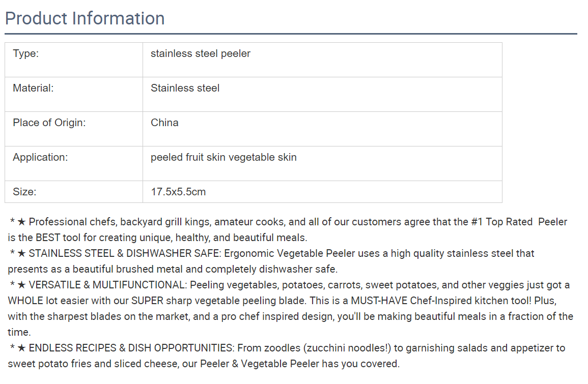This screenshot has width=588, height=384.
Task: Click the #1 Top Rated Peeler text
Action: pos(519,222)
